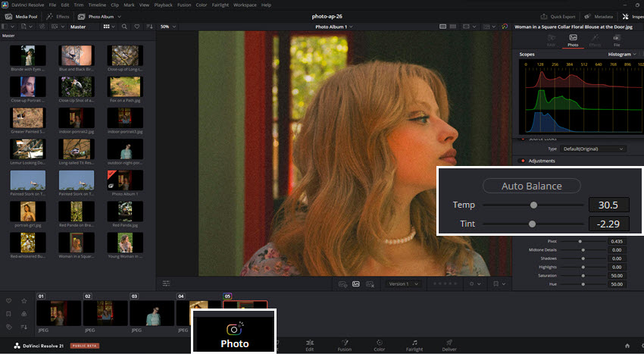Click the Hue value field 50.00
Image resolution: width=644 pixels, height=354 pixels.
coord(617,284)
